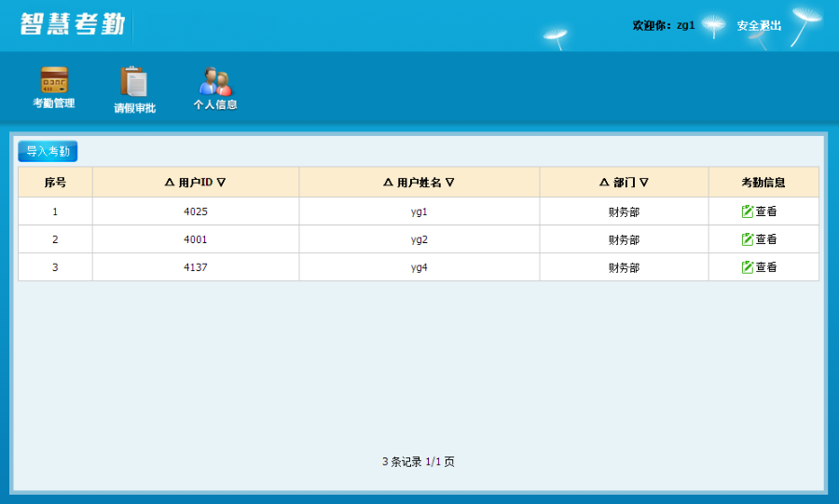Click the green edit icon in yg2 row
Screen dimensions: 839x504
point(748,239)
